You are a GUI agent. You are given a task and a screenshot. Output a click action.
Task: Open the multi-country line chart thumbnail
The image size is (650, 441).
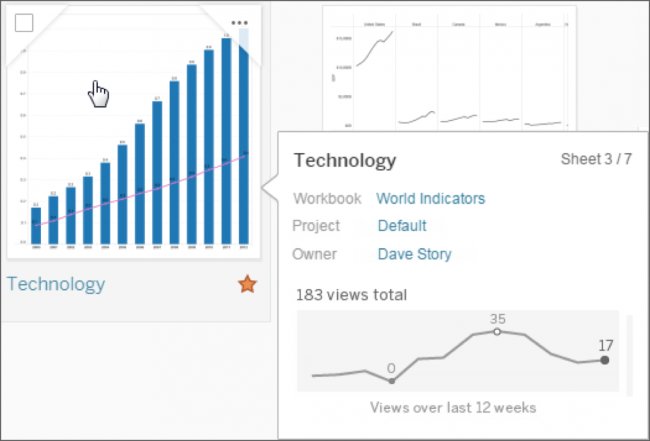[450, 70]
